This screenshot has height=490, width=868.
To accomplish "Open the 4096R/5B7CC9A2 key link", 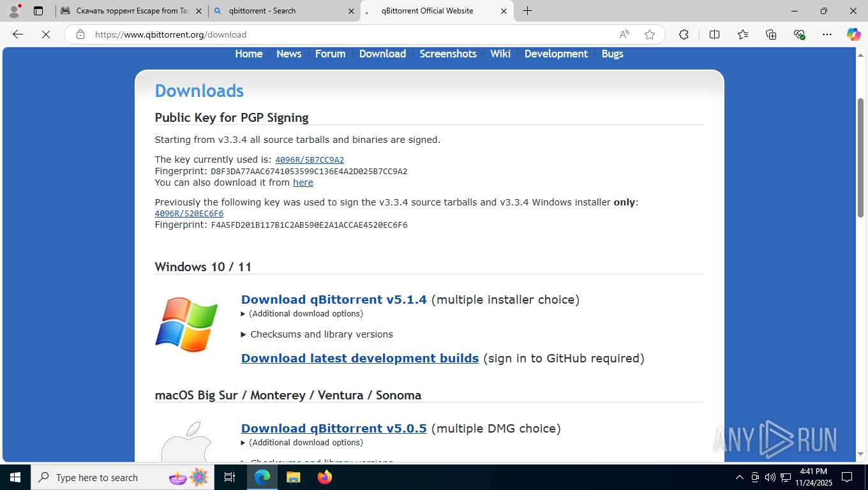I will coord(310,160).
